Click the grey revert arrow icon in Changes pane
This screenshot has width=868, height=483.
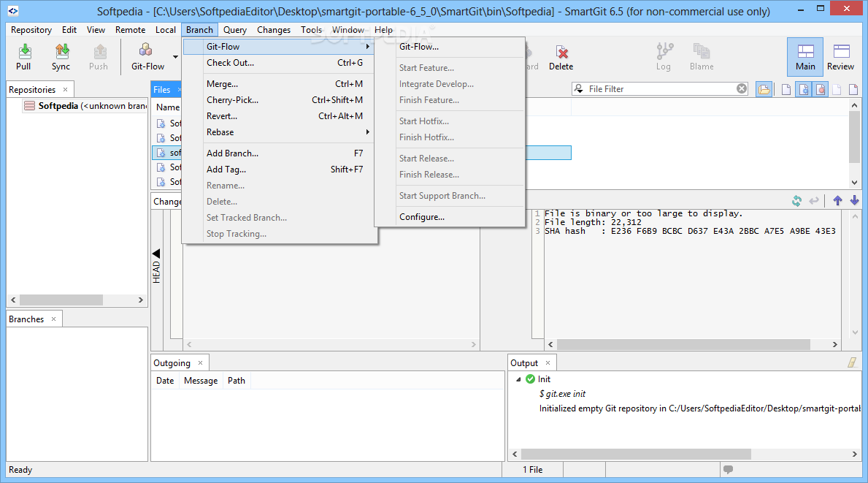(x=814, y=201)
